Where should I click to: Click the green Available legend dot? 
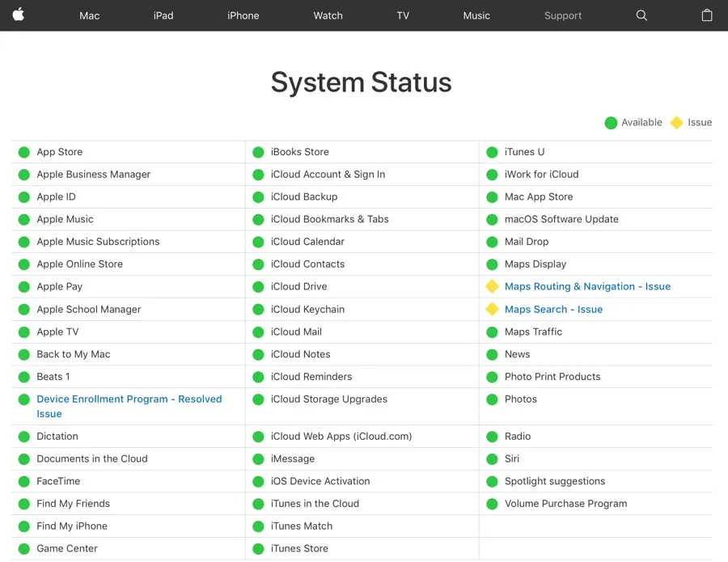click(x=612, y=122)
